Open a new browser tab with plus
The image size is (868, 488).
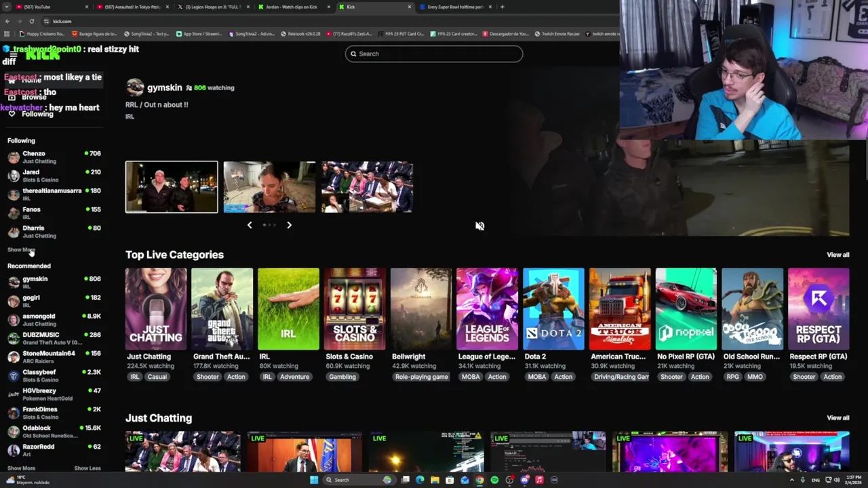pos(502,7)
